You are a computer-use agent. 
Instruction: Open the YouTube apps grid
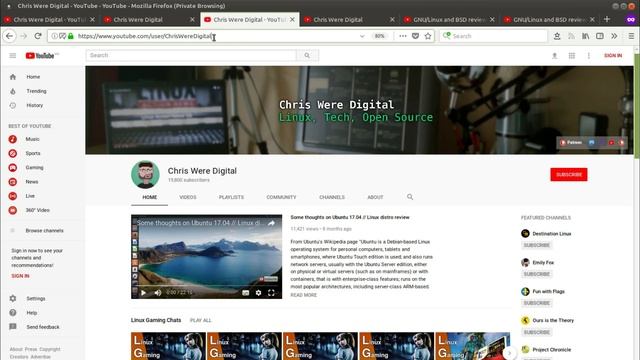point(572,56)
